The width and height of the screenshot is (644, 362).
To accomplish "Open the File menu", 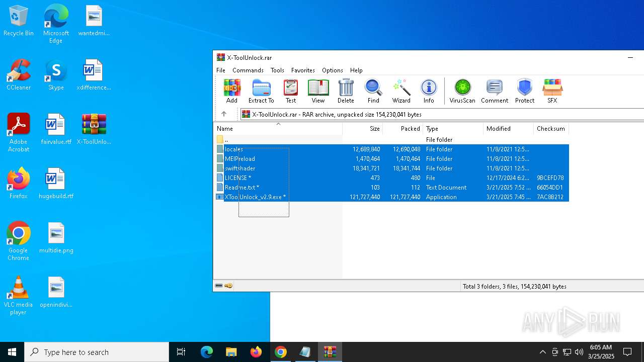I will coord(221,70).
